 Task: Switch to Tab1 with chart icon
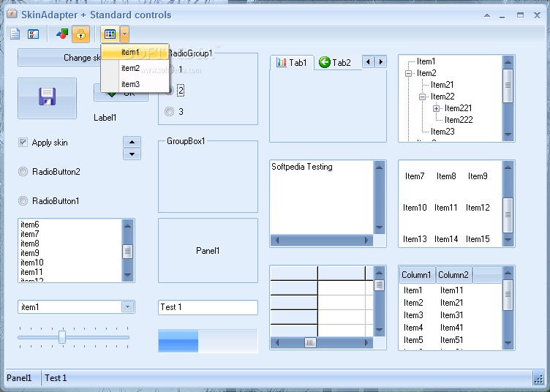(292, 63)
